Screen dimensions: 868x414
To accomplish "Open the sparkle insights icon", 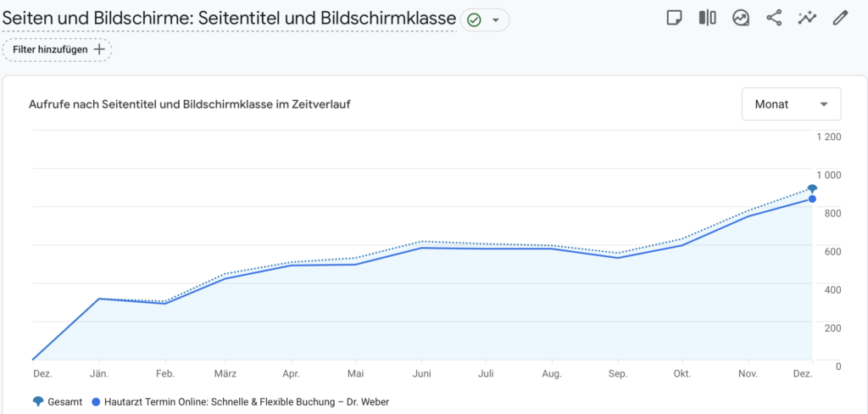I will click(807, 18).
